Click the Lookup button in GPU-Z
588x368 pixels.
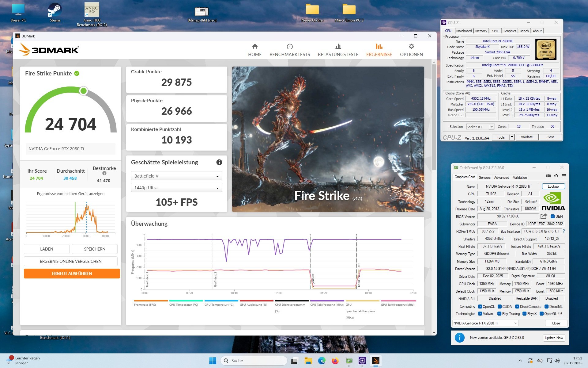(x=553, y=186)
